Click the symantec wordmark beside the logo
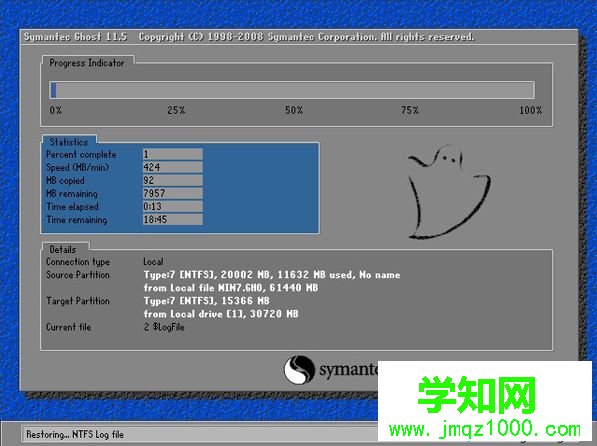This screenshot has width=597, height=446. [x=348, y=370]
